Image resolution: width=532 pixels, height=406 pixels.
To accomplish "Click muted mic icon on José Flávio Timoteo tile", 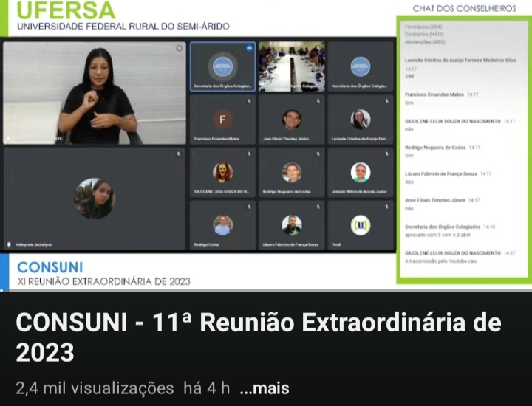I will [318, 101].
